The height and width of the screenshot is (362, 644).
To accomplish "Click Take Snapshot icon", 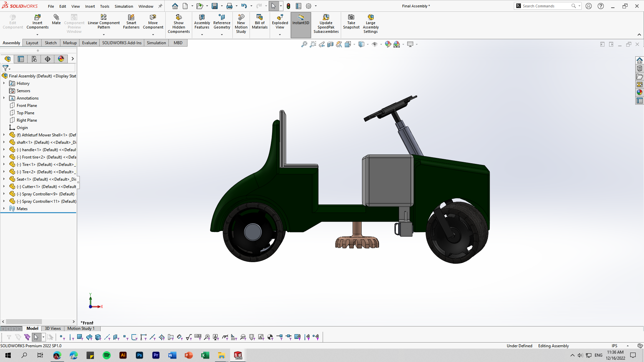I will [351, 21].
